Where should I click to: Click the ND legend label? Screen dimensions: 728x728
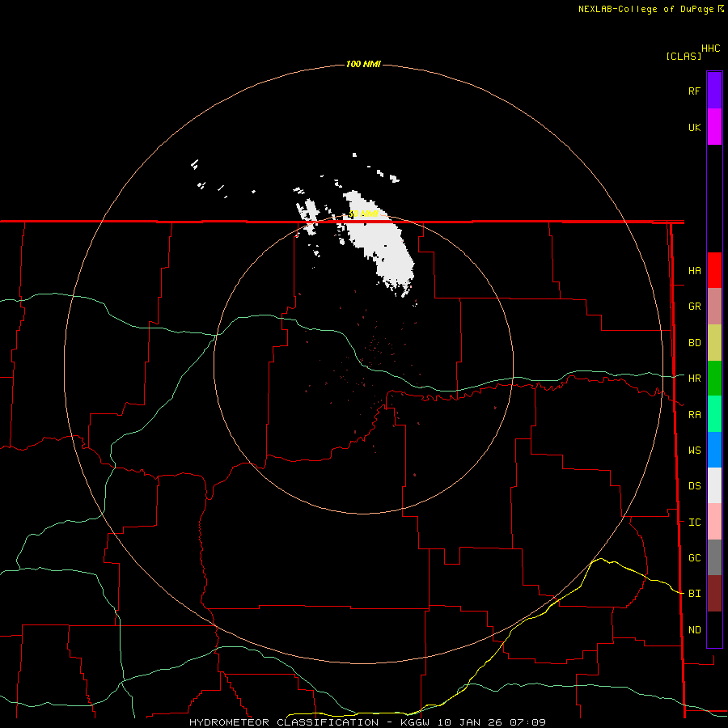coord(694,630)
